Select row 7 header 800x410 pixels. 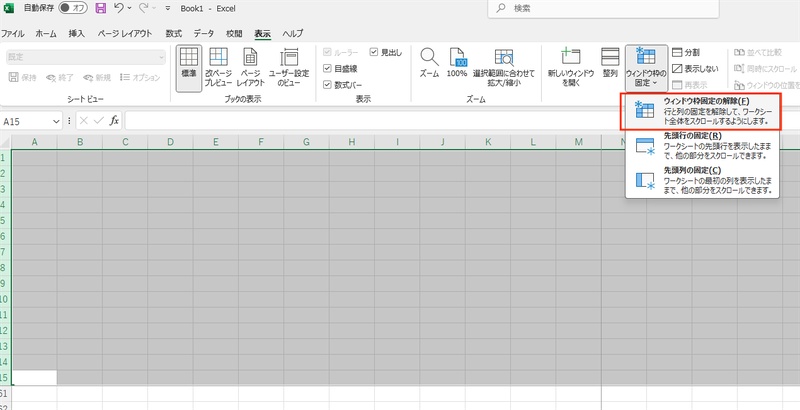5,252
